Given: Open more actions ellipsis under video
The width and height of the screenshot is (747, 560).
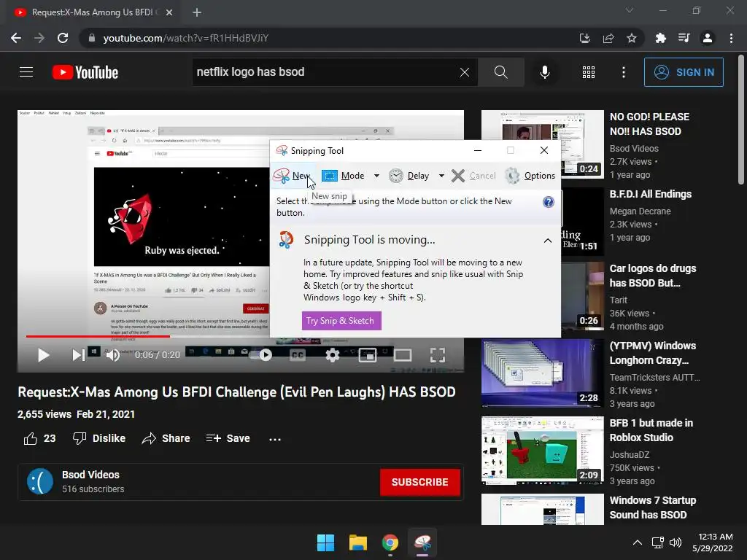Looking at the screenshot, I should [275, 438].
